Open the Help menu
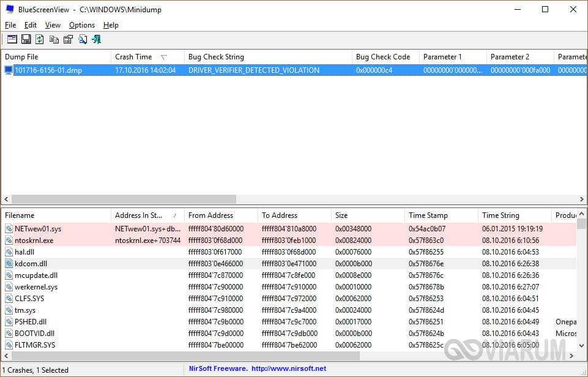Image resolution: width=588 pixels, height=377 pixels. pyautogui.click(x=111, y=25)
